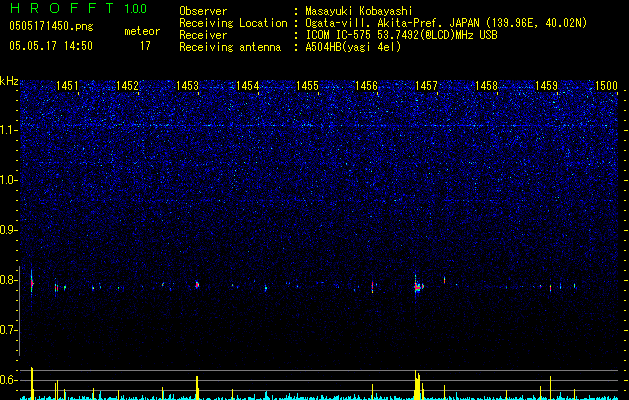This screenshot has height=400, width=629.
Task: Click the yellow power peak at 1453
Action: [197, 388]
